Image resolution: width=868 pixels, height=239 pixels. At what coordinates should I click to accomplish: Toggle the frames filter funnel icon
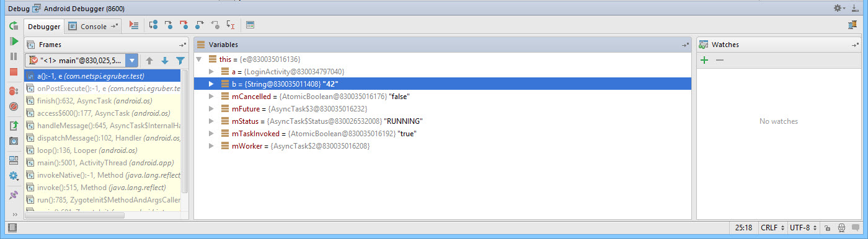click(180, 61)
